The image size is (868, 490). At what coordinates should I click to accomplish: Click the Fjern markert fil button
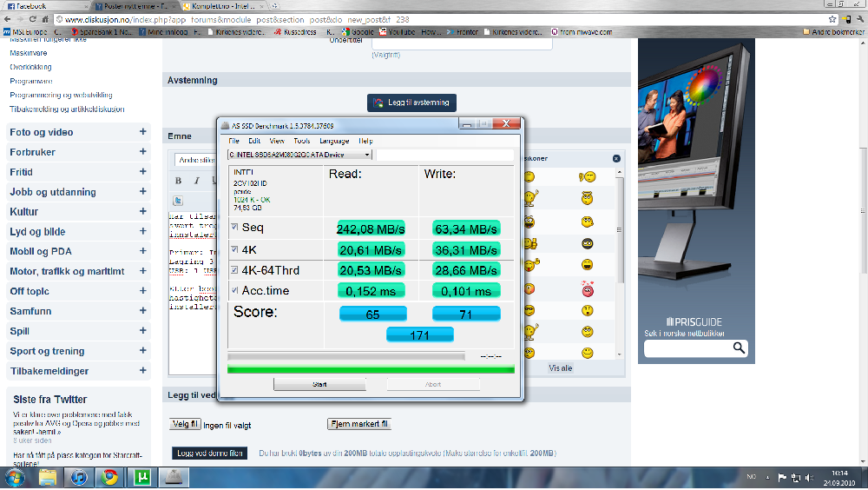point(359,424)
